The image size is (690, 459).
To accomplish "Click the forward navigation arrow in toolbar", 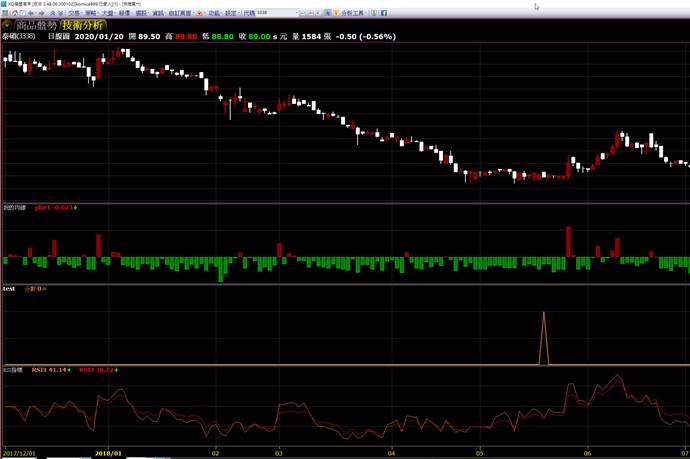I will click(x=39, y=14).
